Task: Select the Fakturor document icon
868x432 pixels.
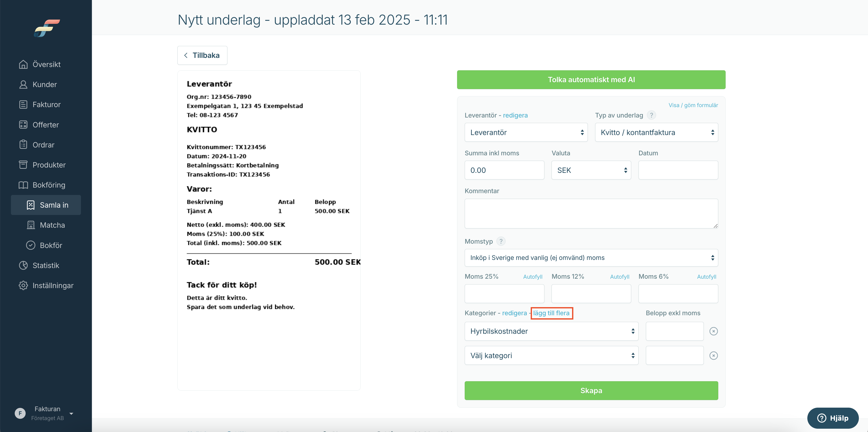Action: pyautogui.click(x=23, y=105)
